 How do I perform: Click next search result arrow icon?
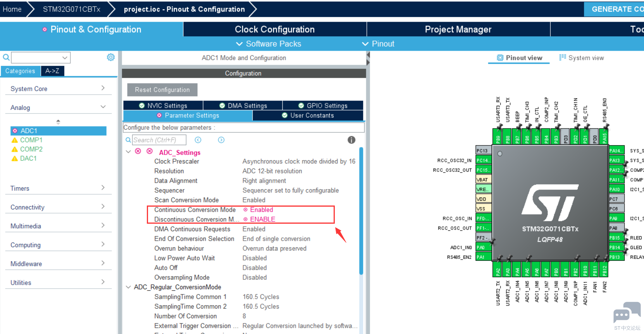click(x=221, y=140)
